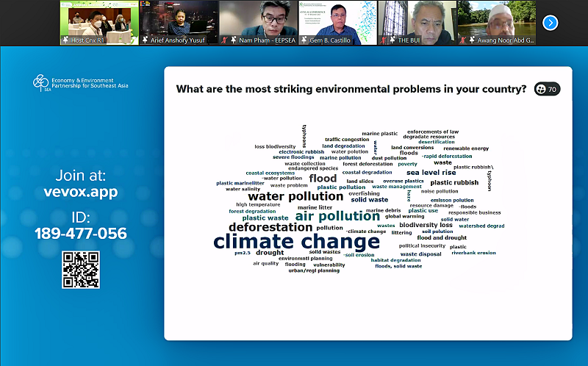Select Arief Anshory Yusuf video thumbnail

[x=179, y=22]
